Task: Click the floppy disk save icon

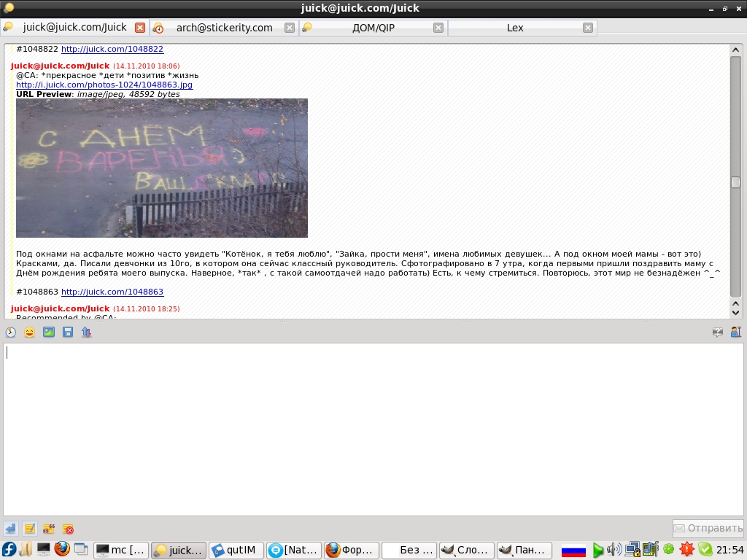Action: pyautogui.click(x=68, y=332)
